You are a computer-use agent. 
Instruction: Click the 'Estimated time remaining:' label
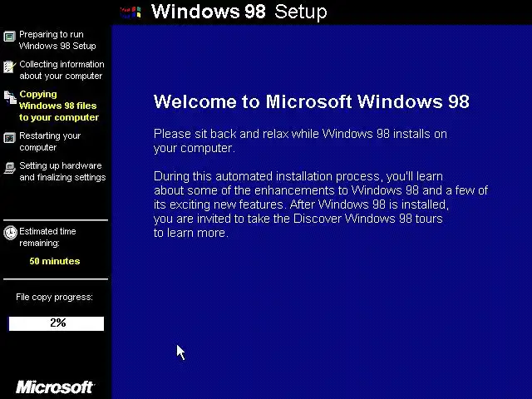click(x=47, y=237)
